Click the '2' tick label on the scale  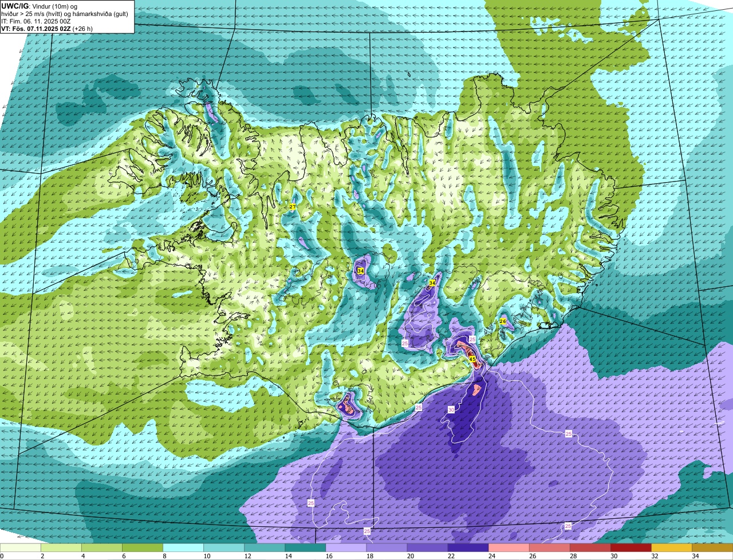tap(42, 556)
